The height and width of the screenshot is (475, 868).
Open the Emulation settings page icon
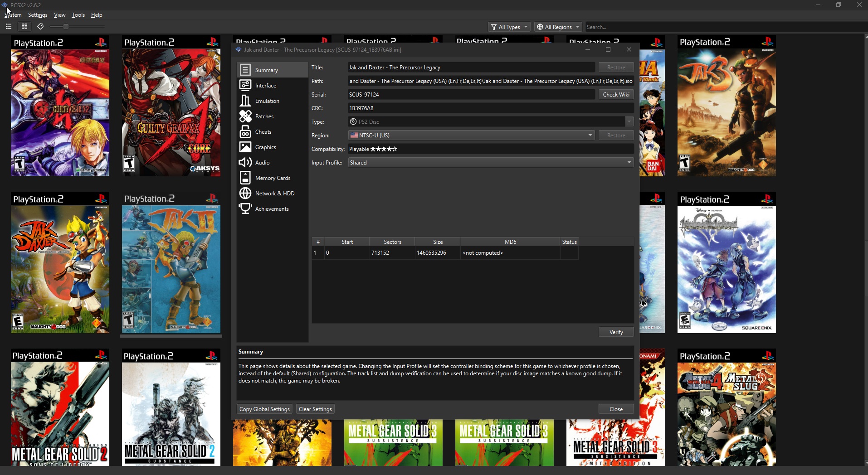coord(245,101)
